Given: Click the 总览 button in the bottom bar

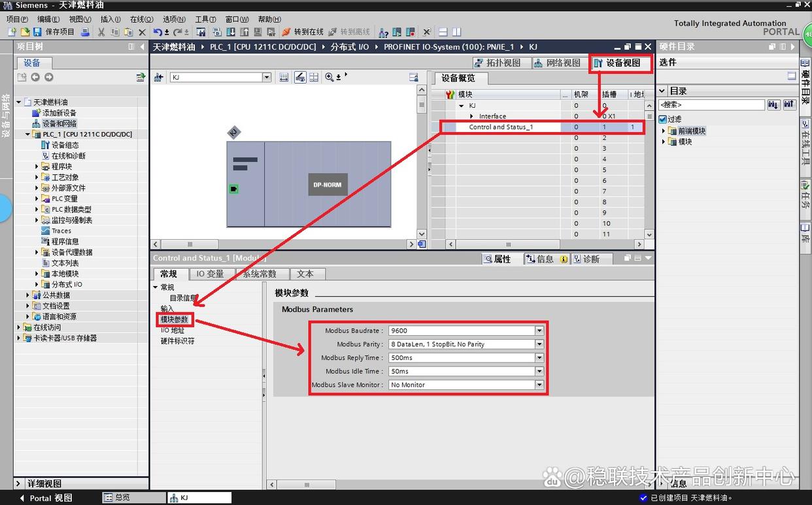Looking at the screenshot, I should click(x=133, y=498).
